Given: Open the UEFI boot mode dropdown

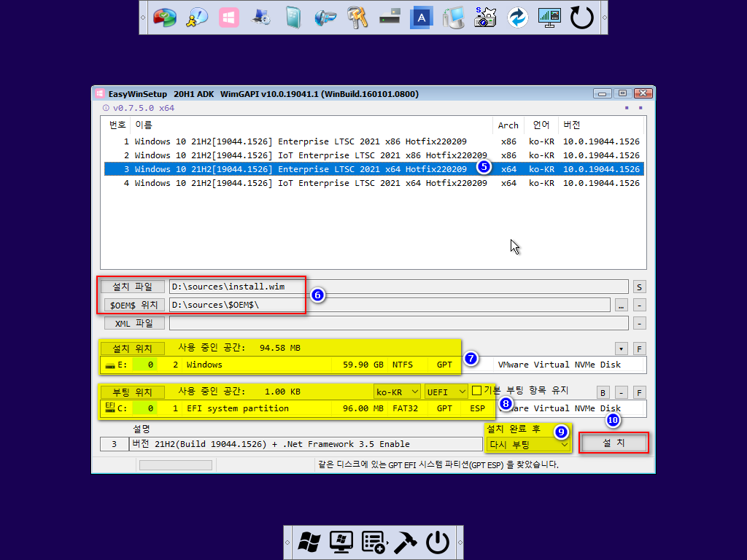Looking at the screenshot, I should pos(446,392).
